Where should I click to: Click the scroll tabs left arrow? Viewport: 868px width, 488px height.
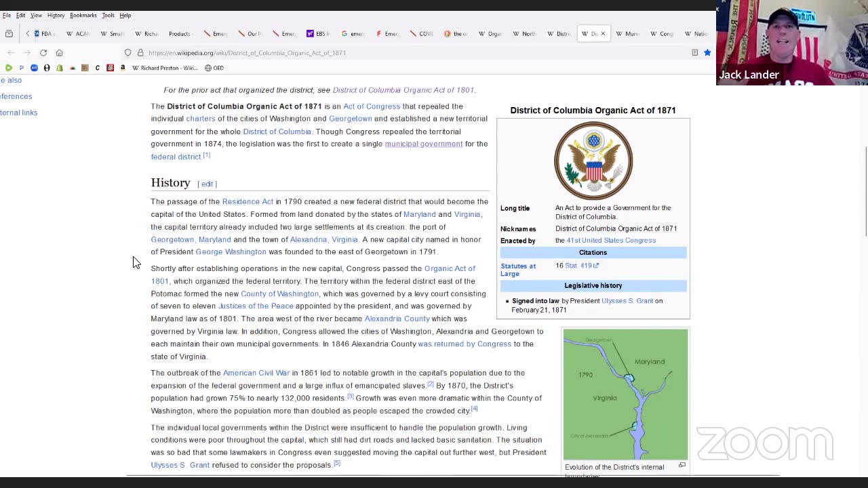pyautogui.click(x=27, y=34)
